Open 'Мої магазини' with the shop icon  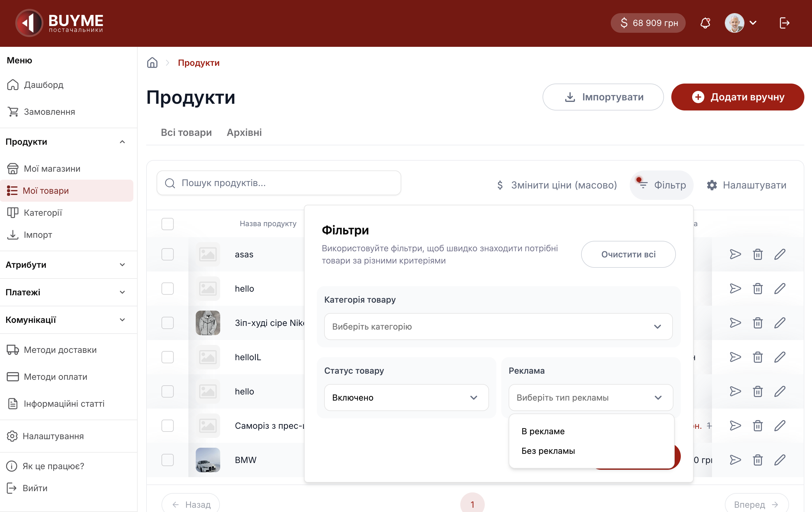(x=52, y=168)
